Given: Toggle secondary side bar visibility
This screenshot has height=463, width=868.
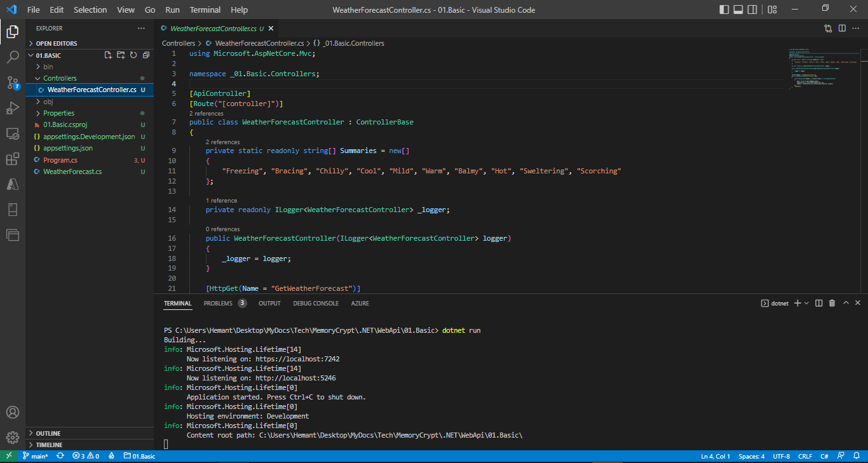Looking at the screenshot, I should [x=752, y=10].
